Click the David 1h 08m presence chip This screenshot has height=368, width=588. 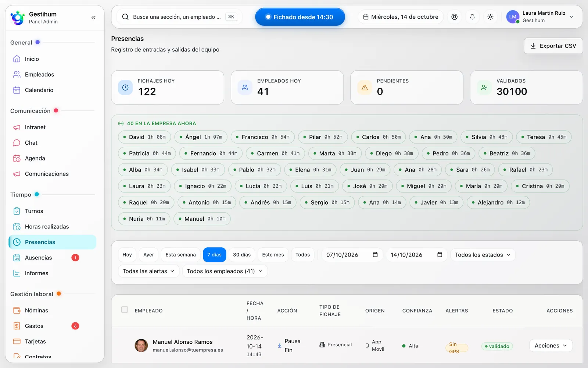pyautogui.click(x=144, y=137)
